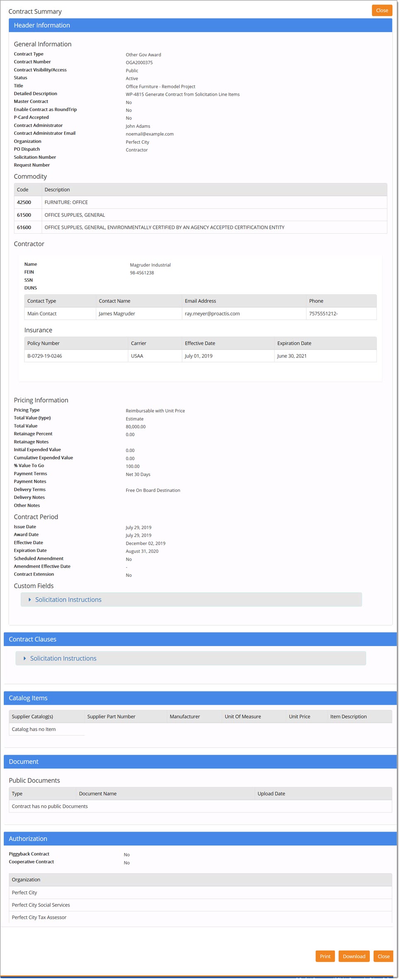Click the email noemail@example.com
Screen dimensions: 400x980
(150, 134)
